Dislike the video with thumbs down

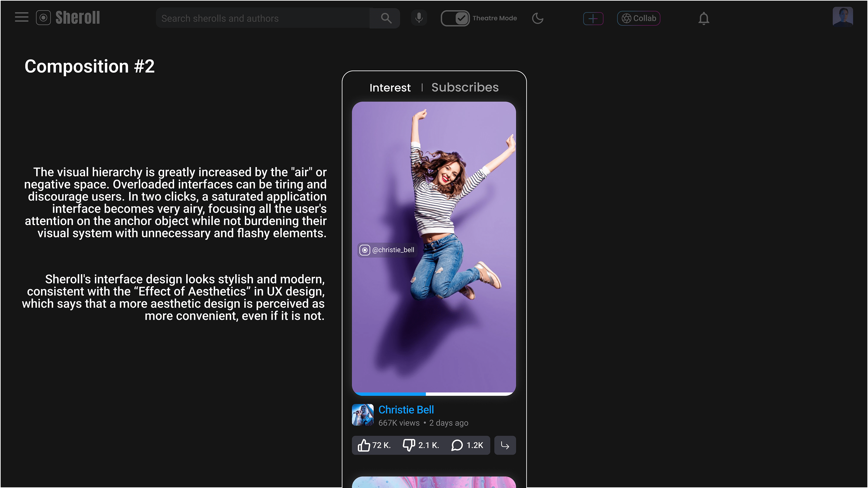409,445
